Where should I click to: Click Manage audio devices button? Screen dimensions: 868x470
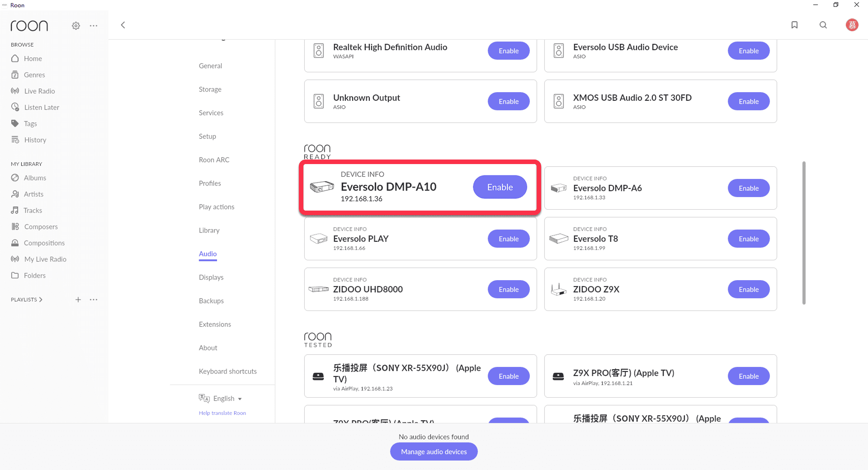coord(434,452)
